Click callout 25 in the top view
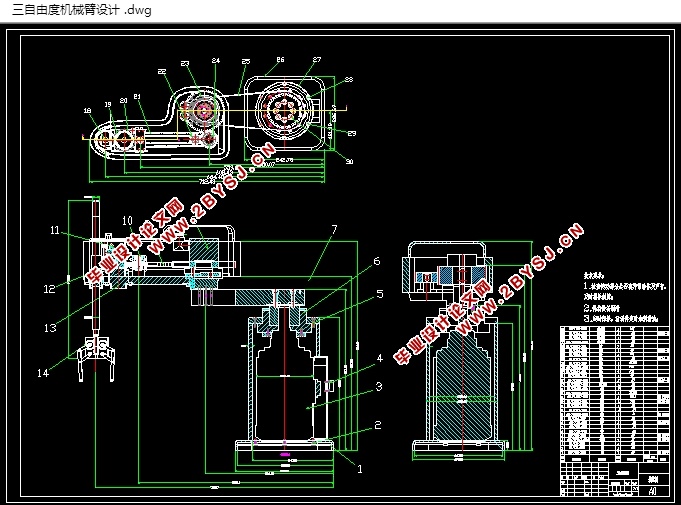Viewport: 681px width, 505px height. pos(246,62)
